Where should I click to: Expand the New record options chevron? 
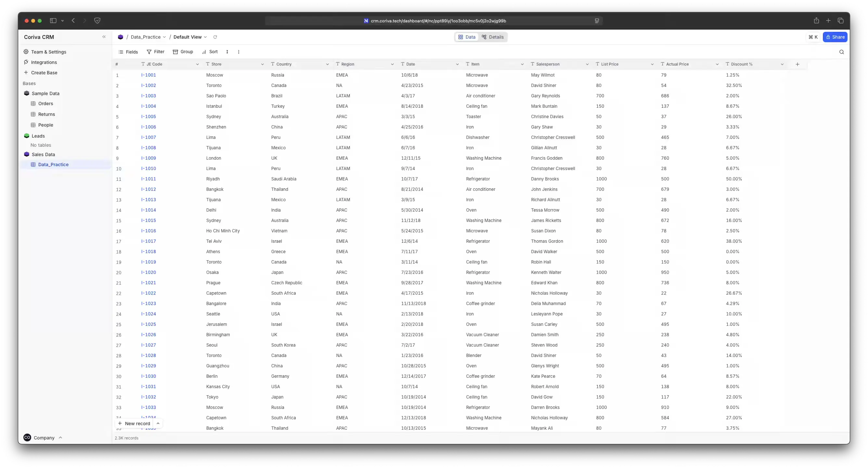pyautogui.click(x=158, y=423)
